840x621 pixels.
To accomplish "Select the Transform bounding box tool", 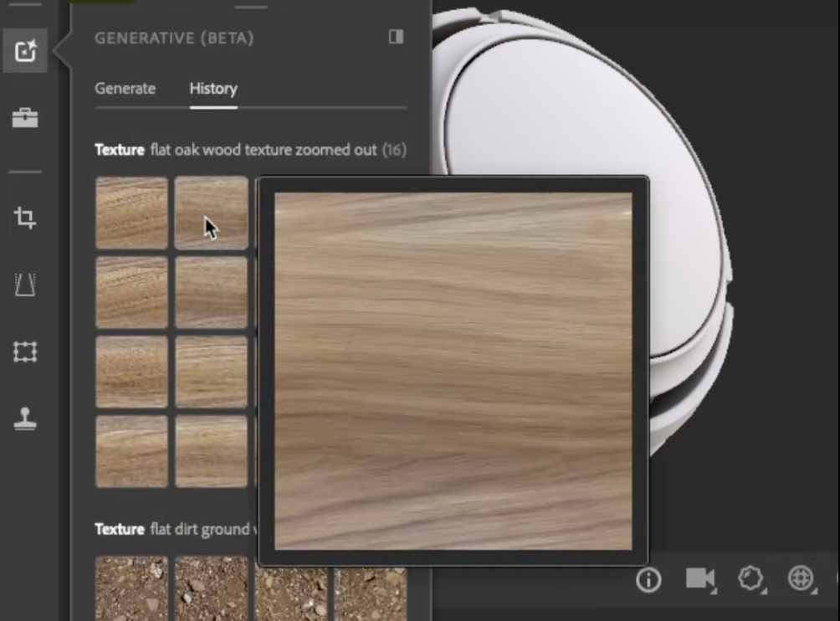I will click(25, 352).
